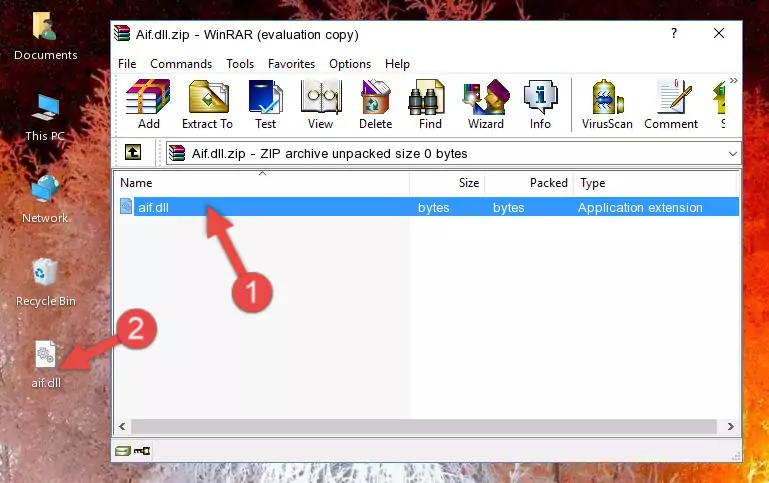Sort list by Size column
Viewport: 769px width, 483px height.
coord(447,183)
